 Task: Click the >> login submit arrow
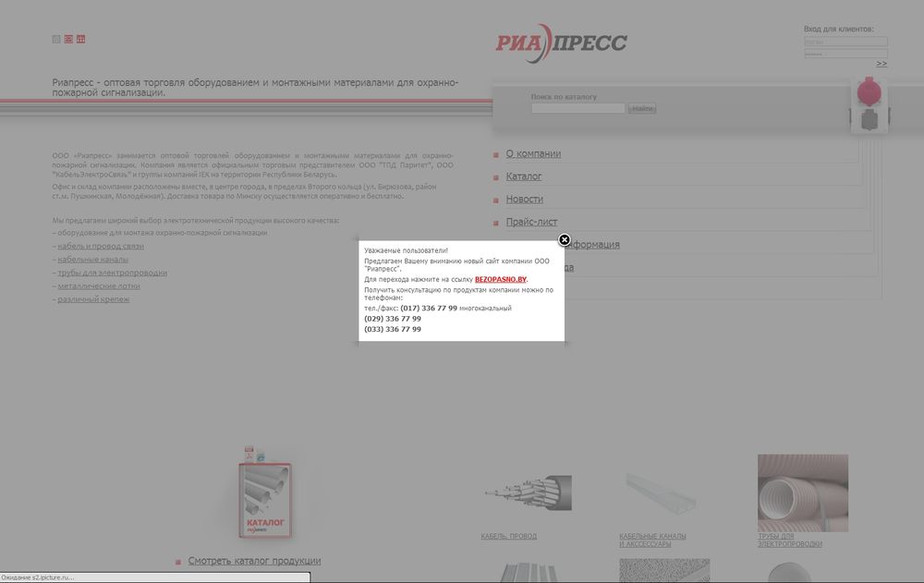click(881, 64)
